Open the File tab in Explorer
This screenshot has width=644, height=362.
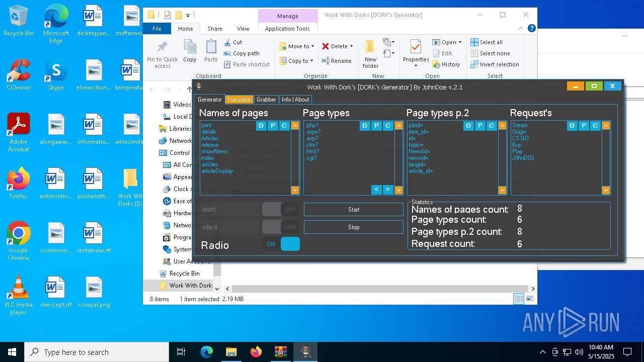(x=157, y=29)
